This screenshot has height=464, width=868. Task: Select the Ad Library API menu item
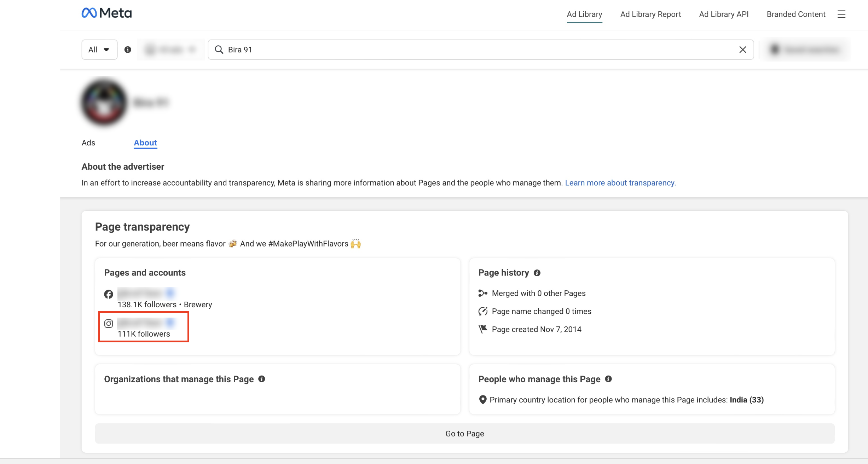pyautogui.click(x=724, y=14)
